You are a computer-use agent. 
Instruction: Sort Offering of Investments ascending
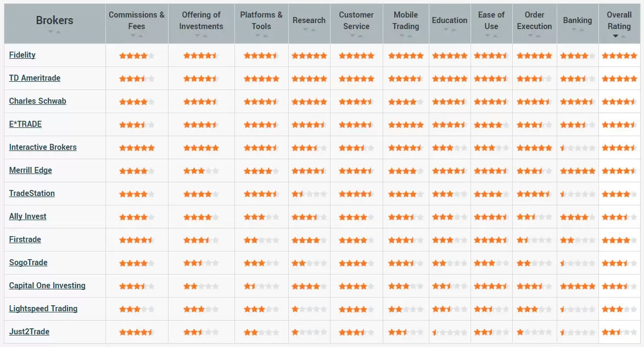coord(206,35)
